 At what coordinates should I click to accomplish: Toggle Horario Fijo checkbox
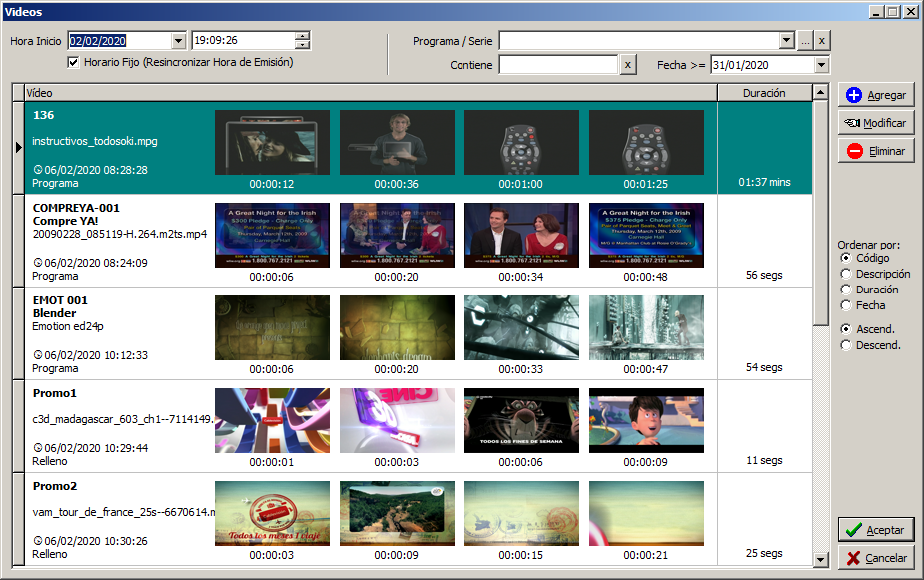[73, 62]
